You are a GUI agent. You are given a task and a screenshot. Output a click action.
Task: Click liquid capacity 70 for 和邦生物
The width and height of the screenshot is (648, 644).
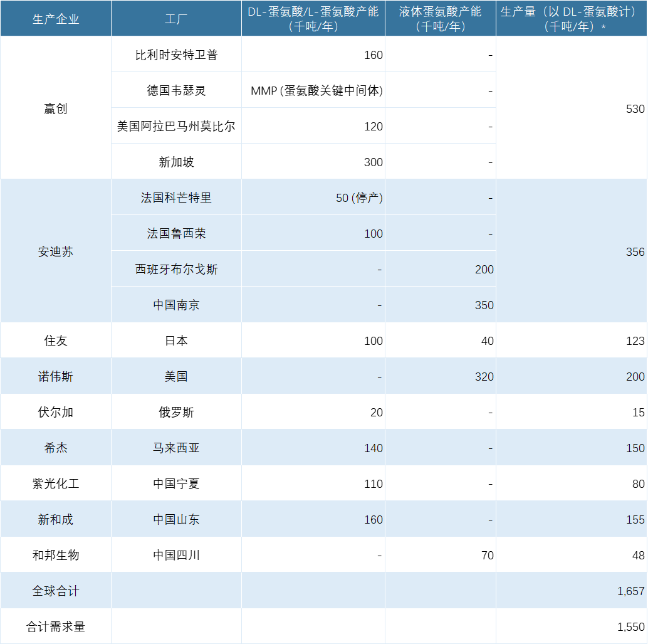(x=441, y=555)
